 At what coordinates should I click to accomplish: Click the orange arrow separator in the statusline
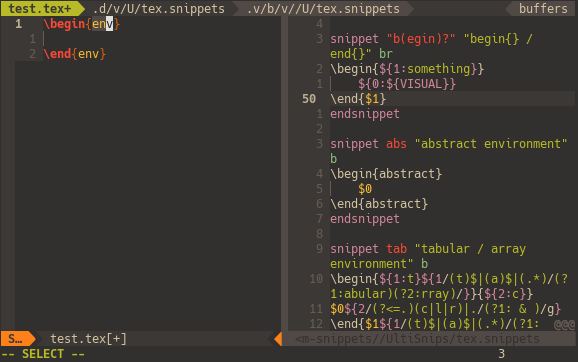tap(278, 338)
